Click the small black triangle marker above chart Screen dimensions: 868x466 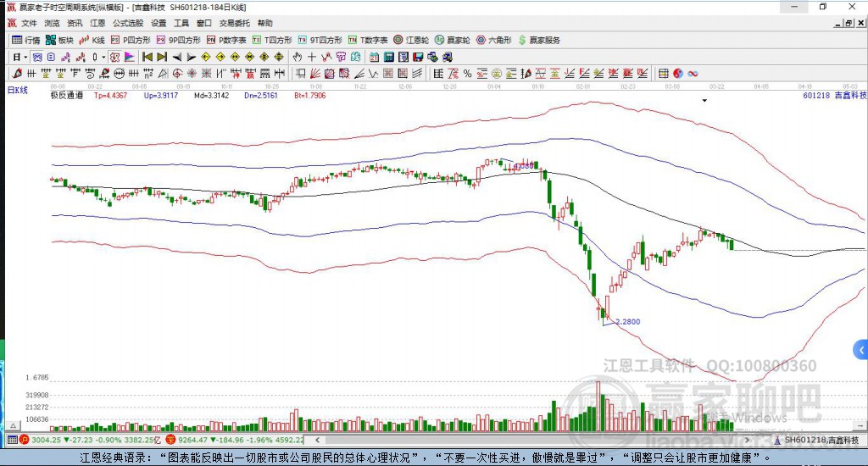(x=704, y=101)
